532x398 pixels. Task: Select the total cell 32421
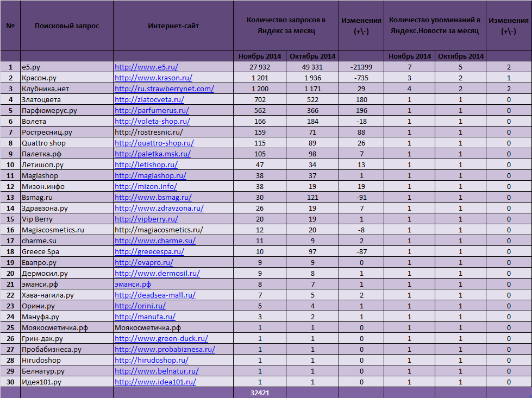coord(260,393)
